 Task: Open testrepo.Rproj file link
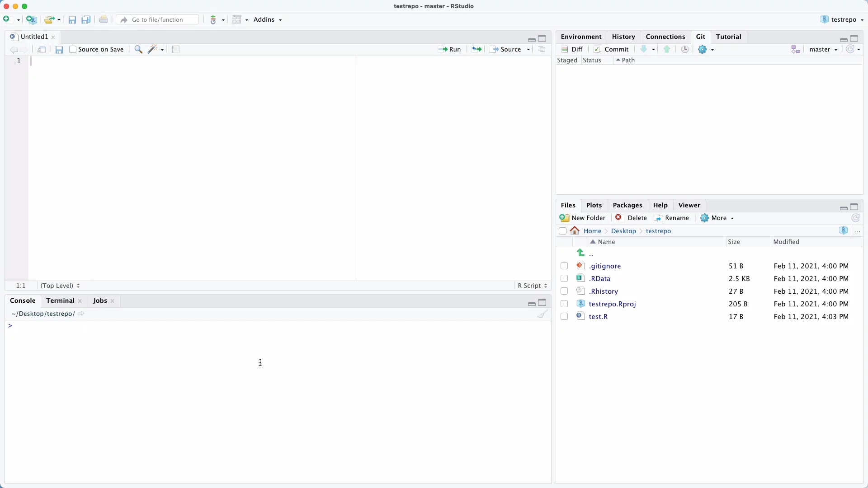(x=612, y=304)
